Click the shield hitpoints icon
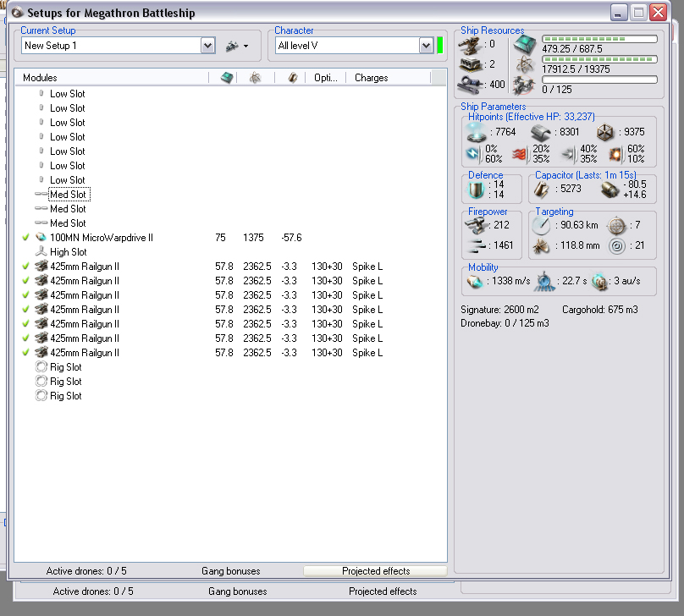The height and width of the screenshot is (616, 684). [477, 132]
